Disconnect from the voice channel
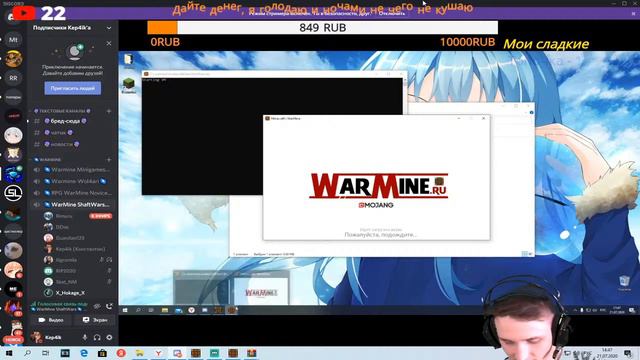This screenshot has height=360, width=640. [x=109, y=306]
